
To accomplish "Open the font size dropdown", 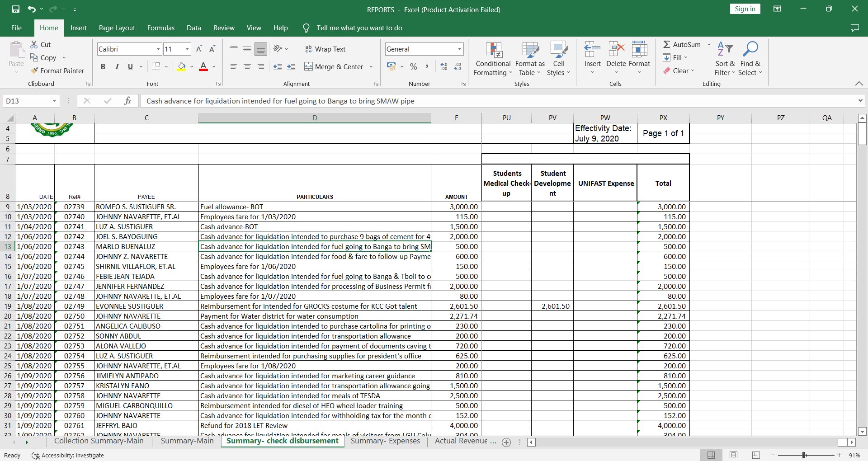I will 187,49.
